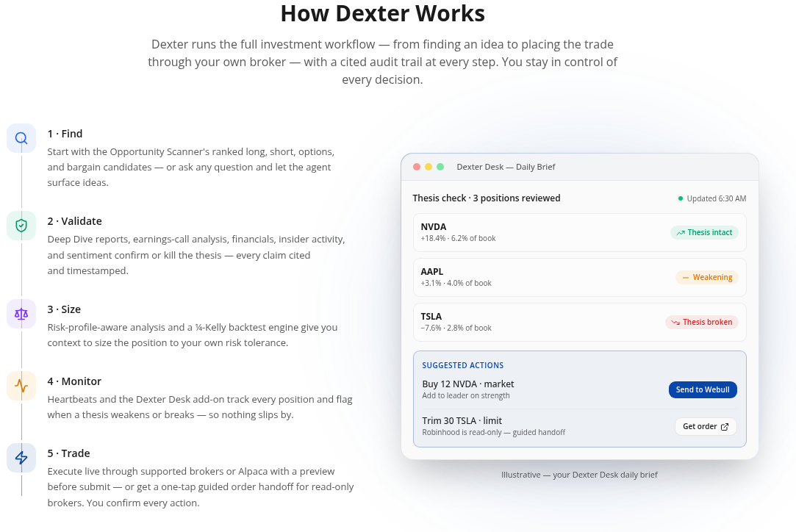The height and width of the screenshot is (532, 796).
Task: Click '−7.6% · 2.8% of book' under TSLA
Action: click(456, 328)
